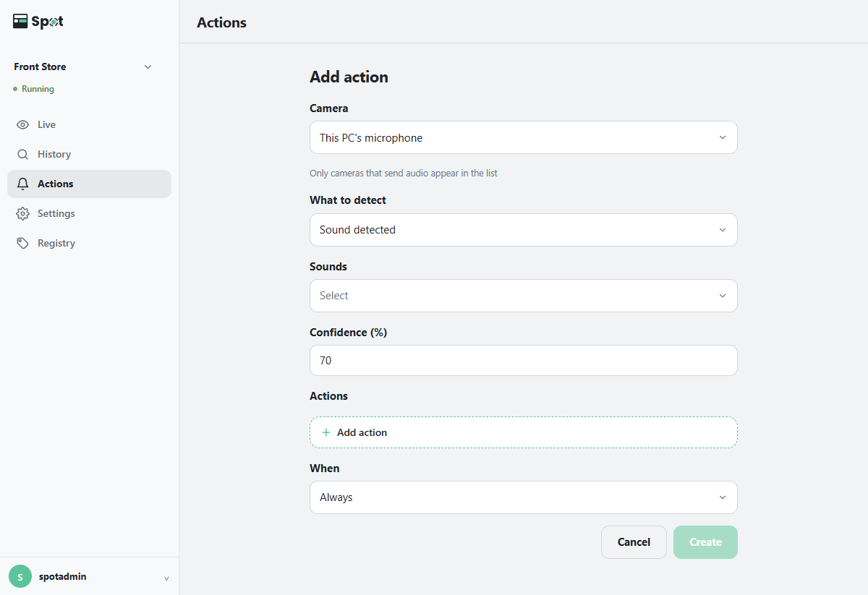The width and height of the screenshot is (868, 595).
Task: Open History from the sidebar
Action: coord(89,154)
